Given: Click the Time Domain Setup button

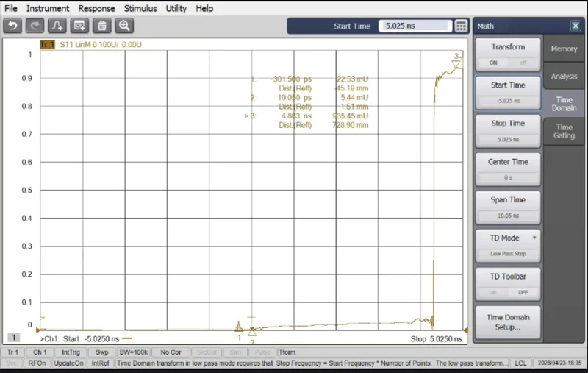Looking at the screenshot, I should click(508, 322).
